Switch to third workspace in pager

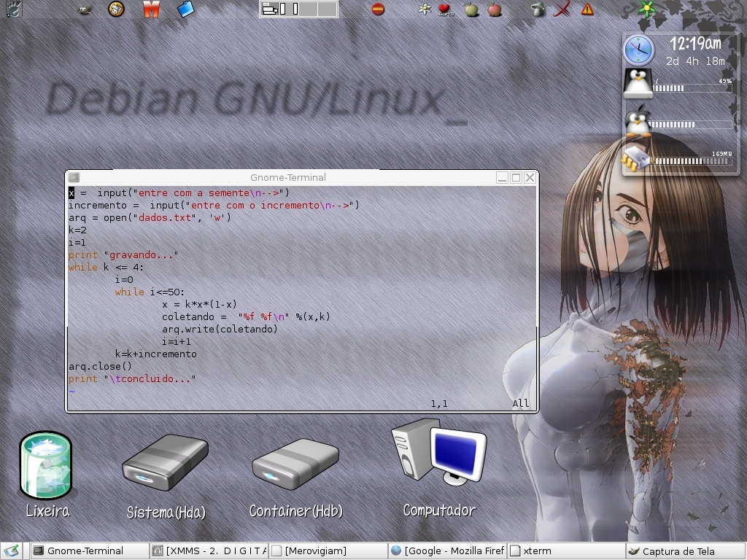click(x=309, y=9)
